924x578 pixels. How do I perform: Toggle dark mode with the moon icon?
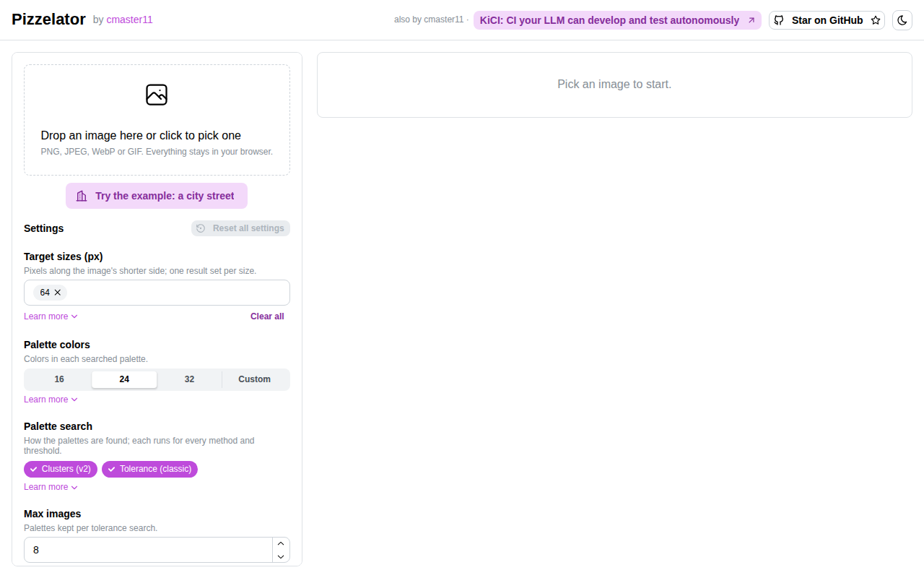pyautogui.click(x=902, y=20)
